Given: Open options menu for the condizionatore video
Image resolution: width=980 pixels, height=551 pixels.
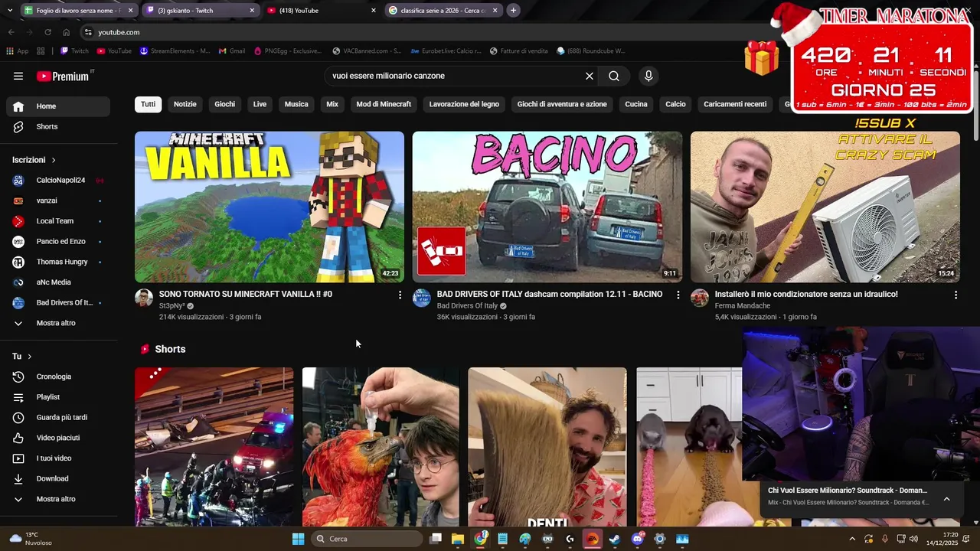Looking at the screenshot, I should click(x=955, y=295).
